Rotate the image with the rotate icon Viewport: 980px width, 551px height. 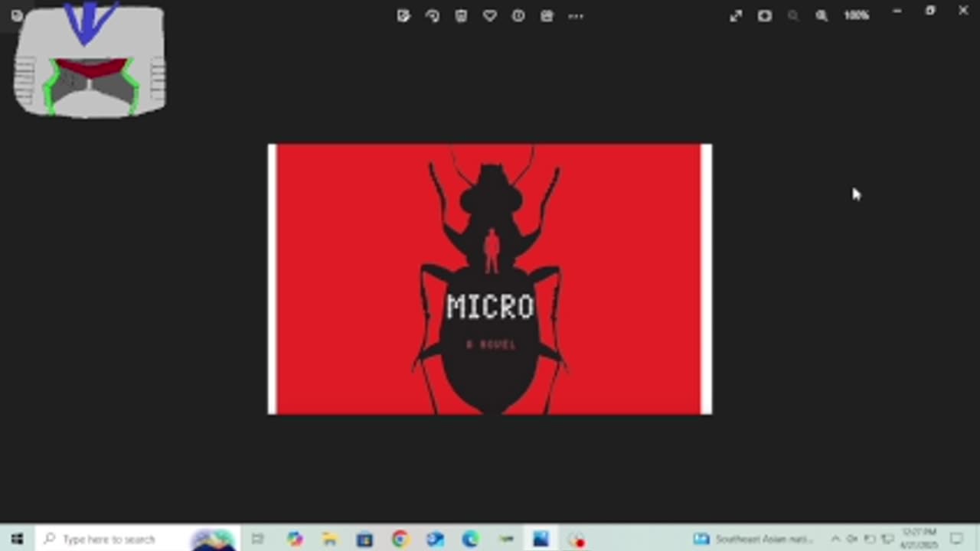(x=433, y=15)
